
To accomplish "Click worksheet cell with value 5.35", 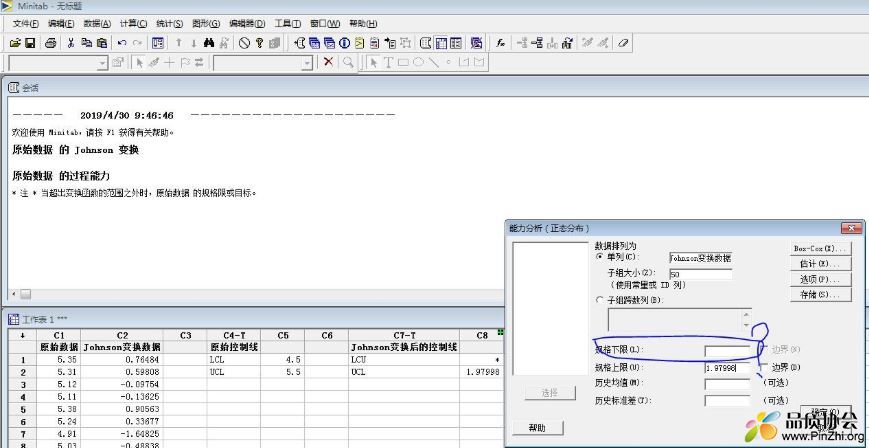I will click(x=59, y=359).
